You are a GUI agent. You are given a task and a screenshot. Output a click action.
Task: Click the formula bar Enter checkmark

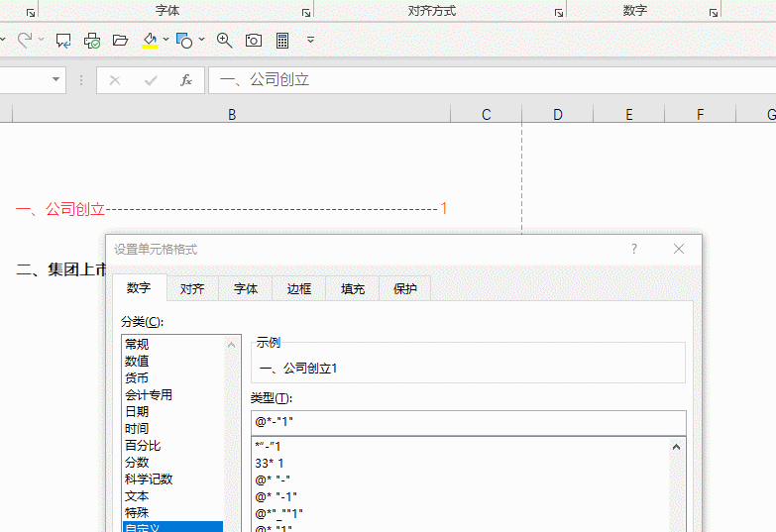click(151, 80)
